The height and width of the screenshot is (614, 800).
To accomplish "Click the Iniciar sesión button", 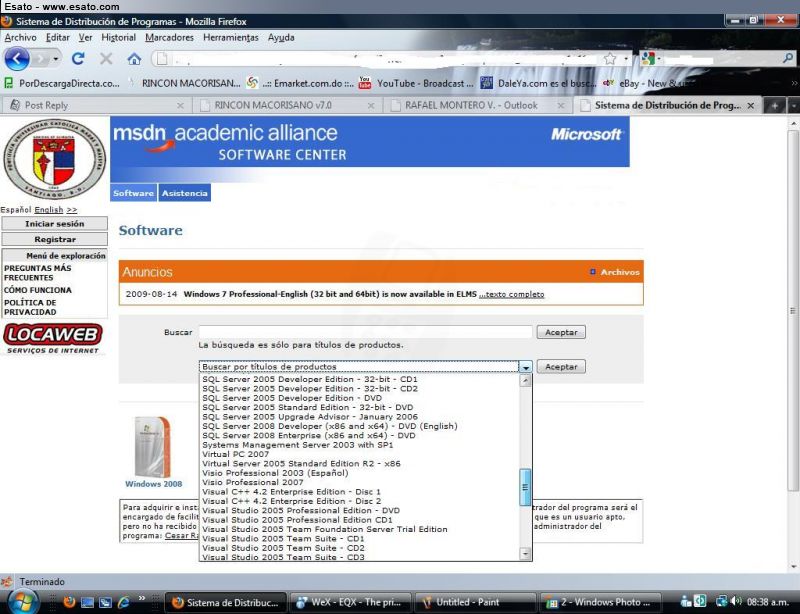I will point(55,224).
